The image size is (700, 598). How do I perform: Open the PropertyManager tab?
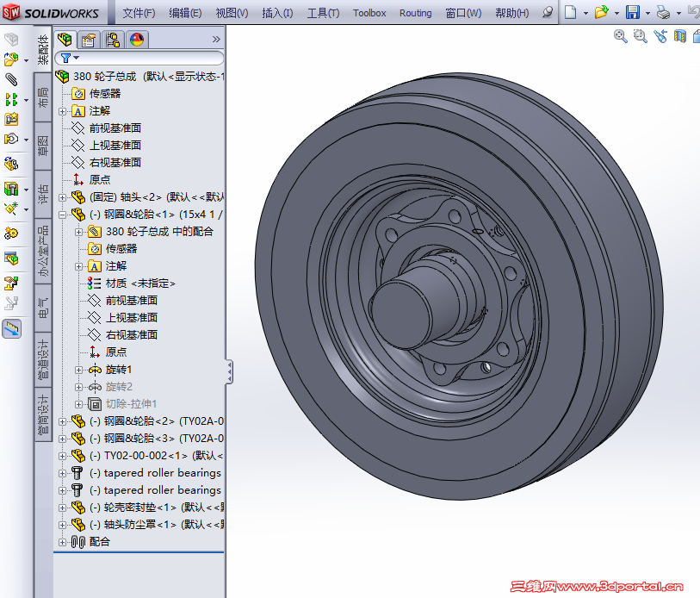pyautogui.click(x=89, y=40)
